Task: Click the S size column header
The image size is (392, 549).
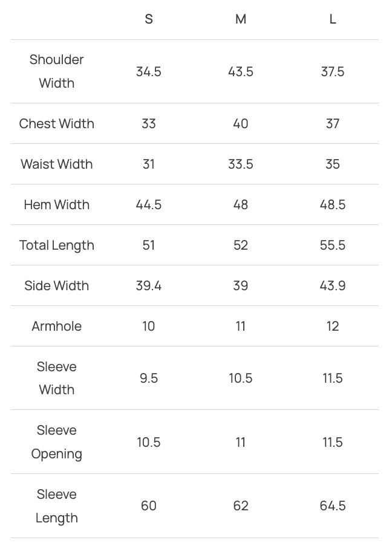Action: click(x=149, y=19)
